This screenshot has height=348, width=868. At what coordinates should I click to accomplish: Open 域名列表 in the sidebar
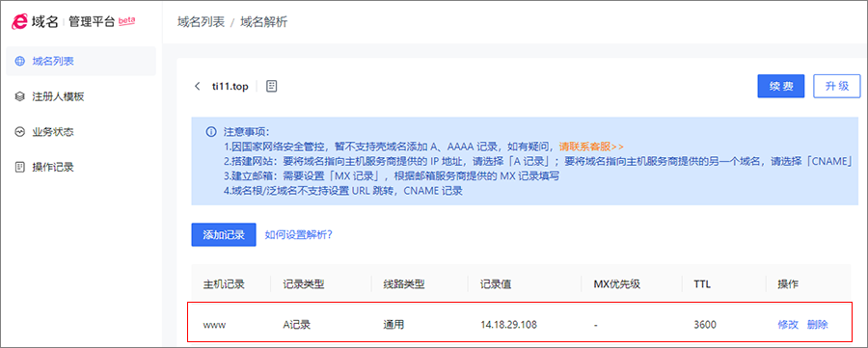click(81, 61)
